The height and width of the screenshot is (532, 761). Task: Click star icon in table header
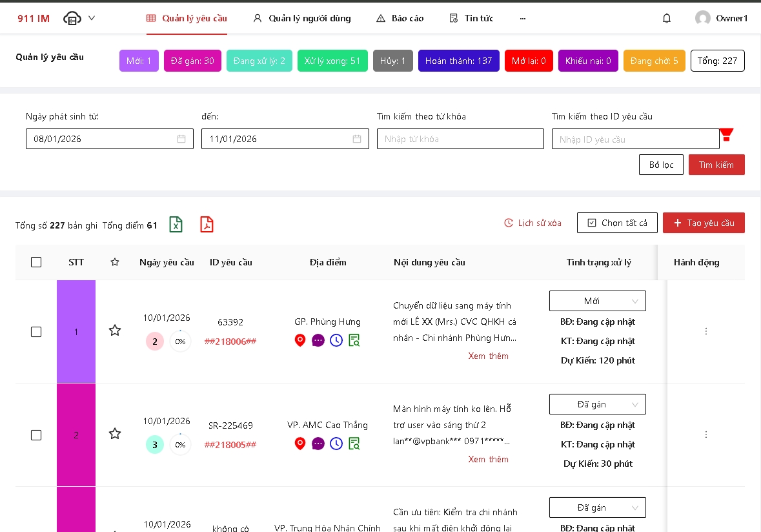click(x=114, y=262)
